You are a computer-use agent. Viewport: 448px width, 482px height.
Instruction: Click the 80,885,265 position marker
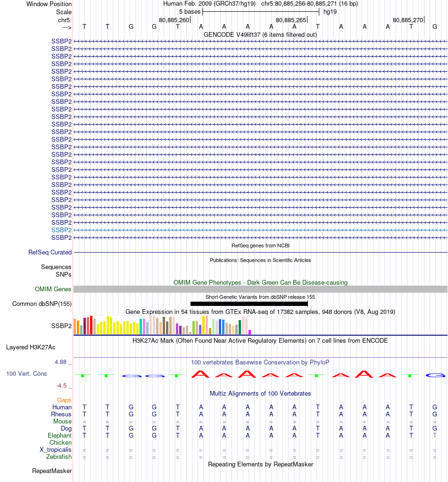click(x=292, y=20)
